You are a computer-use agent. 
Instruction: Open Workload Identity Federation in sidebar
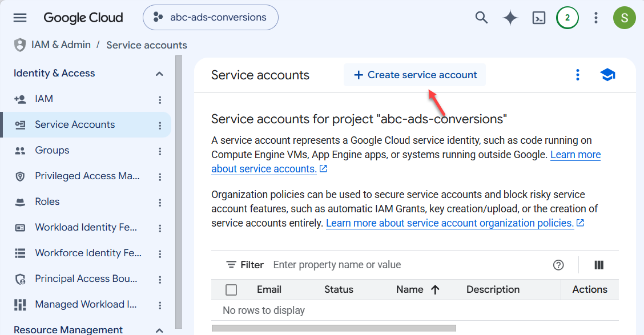pyautogui.click(x=86, y=228)
